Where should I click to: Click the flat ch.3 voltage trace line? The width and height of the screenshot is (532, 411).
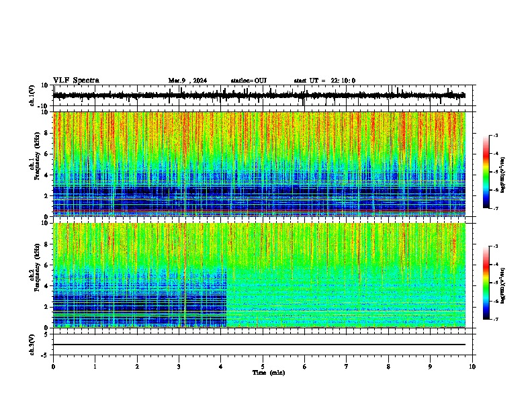[259, 345]
